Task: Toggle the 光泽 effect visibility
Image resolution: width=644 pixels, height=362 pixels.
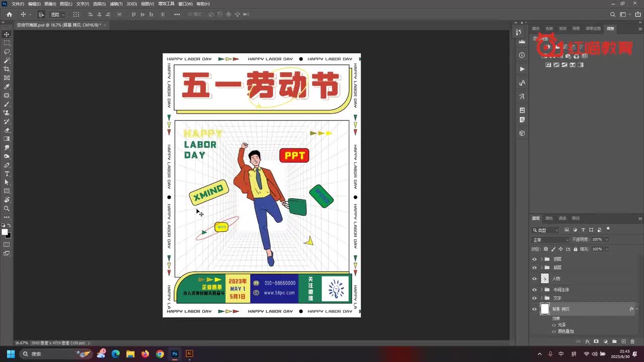Action: 554,325
